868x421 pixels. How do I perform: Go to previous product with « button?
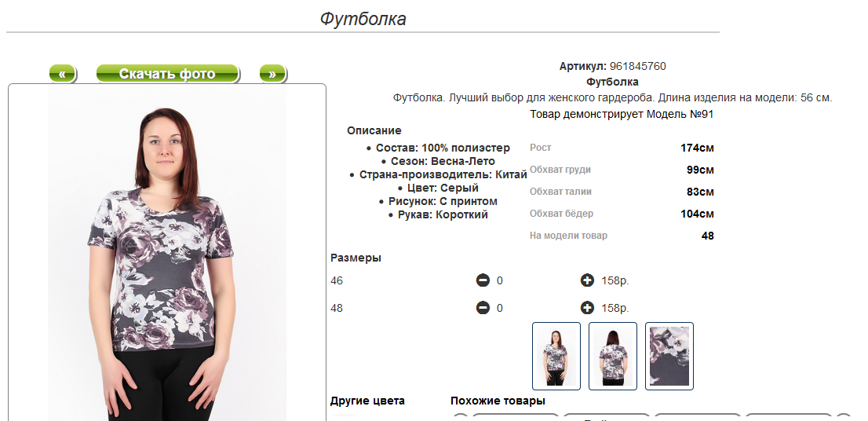(x=63, y=74)
